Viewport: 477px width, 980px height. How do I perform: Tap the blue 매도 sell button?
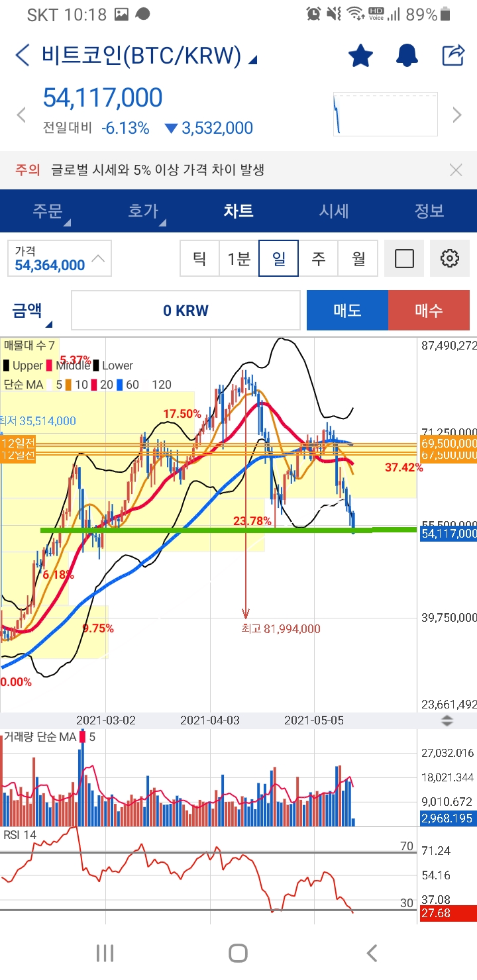click(347, 310)
